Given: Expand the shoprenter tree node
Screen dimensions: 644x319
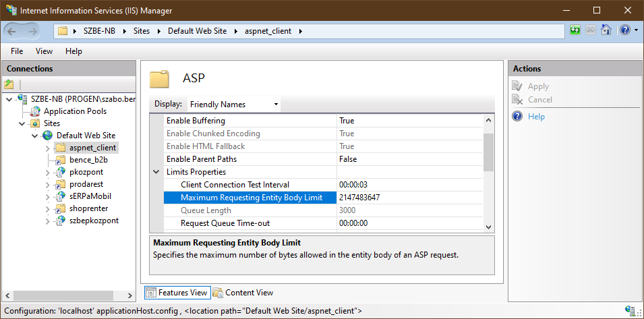Looking at the screenshot, I should pos(48,208).
